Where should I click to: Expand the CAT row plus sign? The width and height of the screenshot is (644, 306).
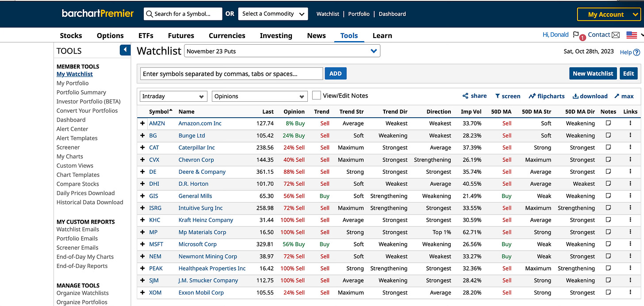[x=142, y=147]
